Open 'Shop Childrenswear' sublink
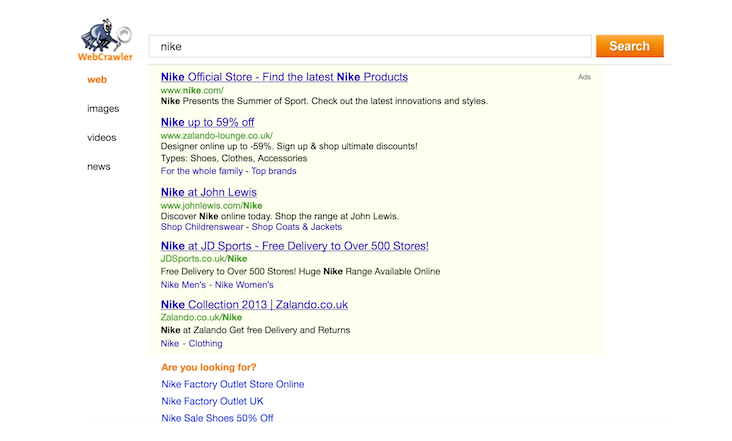 202,227
